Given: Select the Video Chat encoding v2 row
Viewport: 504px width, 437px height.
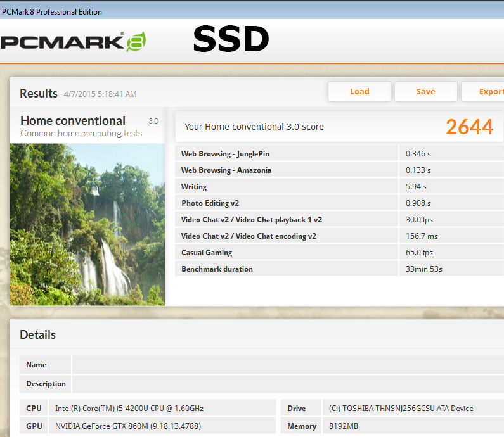Looking at the screenshot, I should (288, 236).
